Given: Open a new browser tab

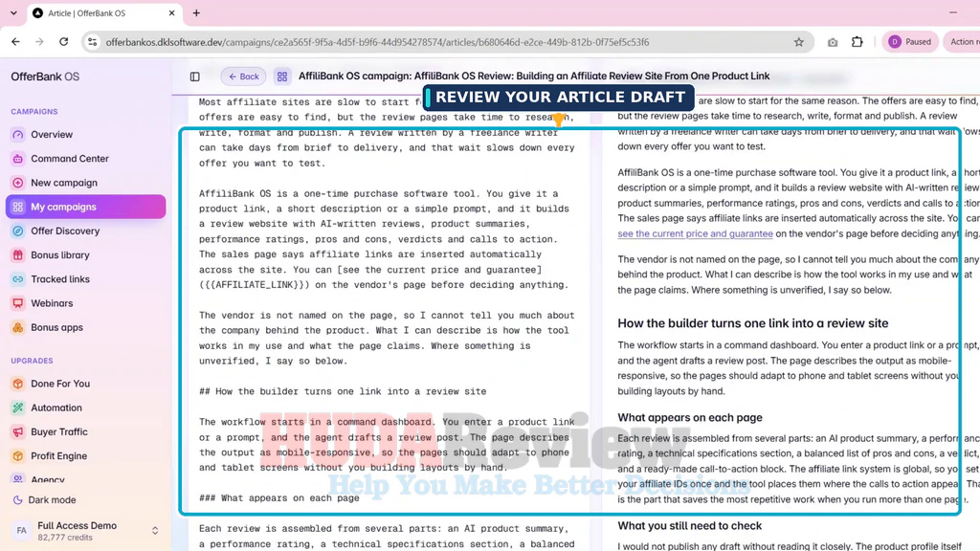Looking at the screenshot, I should (x=196, y=13).
